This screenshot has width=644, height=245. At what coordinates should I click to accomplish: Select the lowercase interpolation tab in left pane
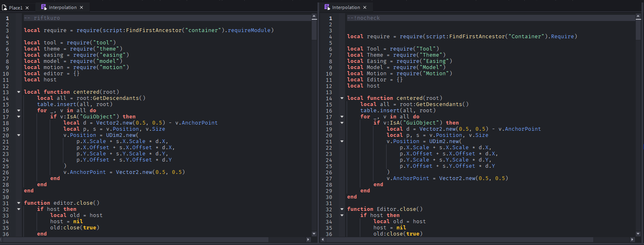(x=62, y=7)
